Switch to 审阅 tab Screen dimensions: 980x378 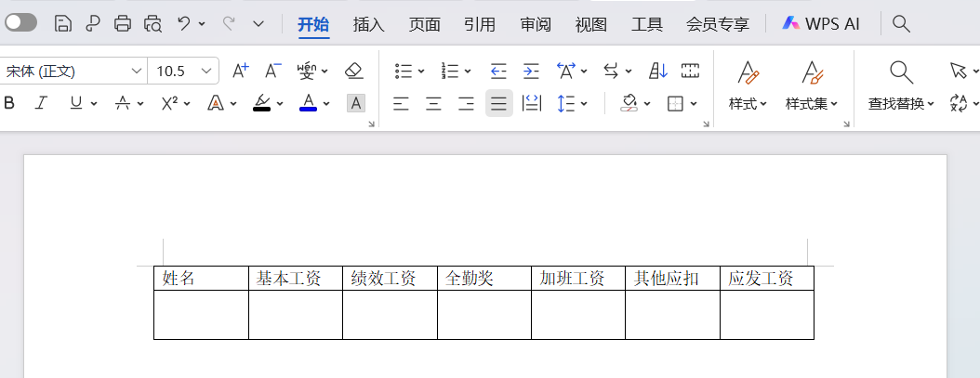pyautogui.click(x=536, y=24)
